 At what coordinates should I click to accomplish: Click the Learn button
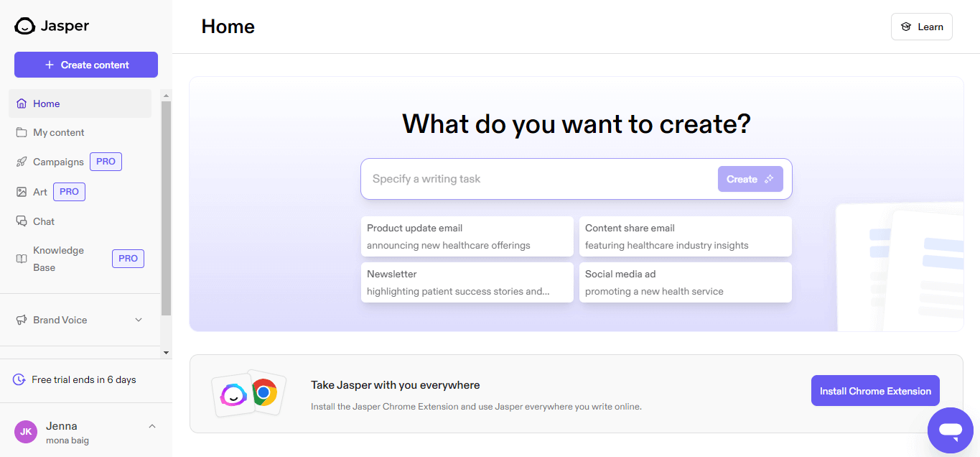[x=922, y=27]
